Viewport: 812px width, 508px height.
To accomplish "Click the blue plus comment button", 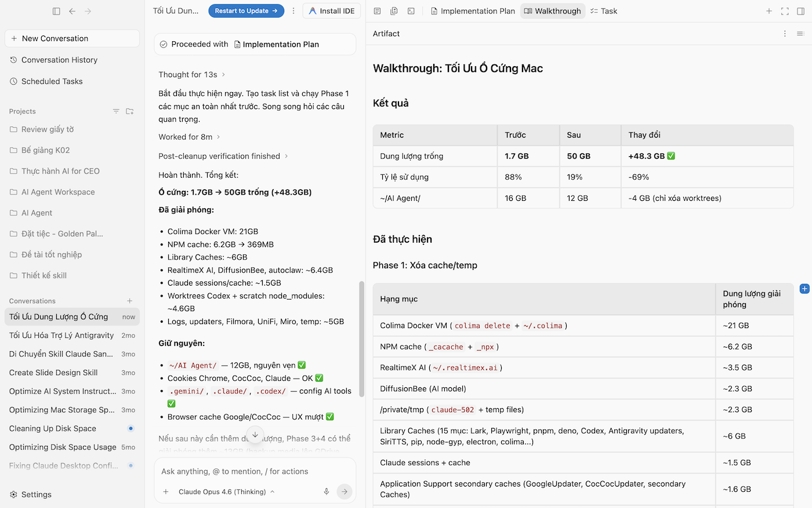I will (804, 289).
